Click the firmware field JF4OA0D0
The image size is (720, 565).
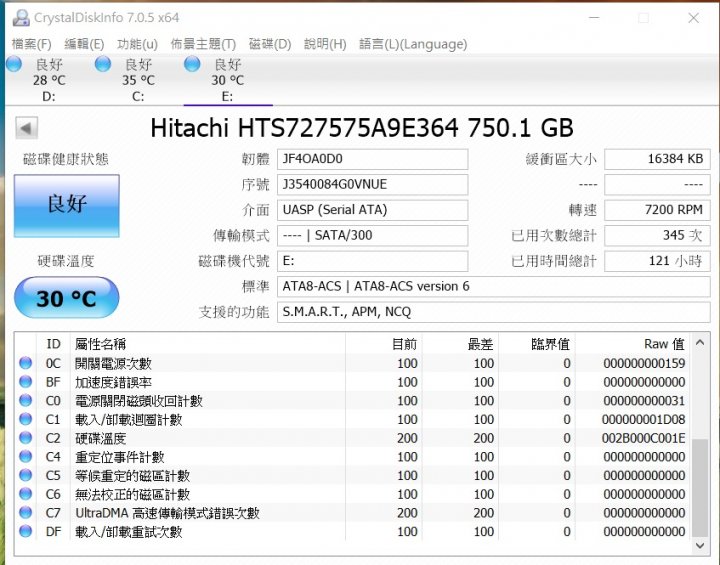372,159
